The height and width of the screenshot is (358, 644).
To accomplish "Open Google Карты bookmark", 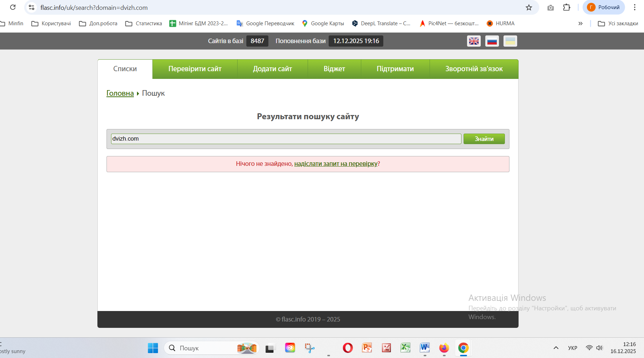I will tap(323, 23).
